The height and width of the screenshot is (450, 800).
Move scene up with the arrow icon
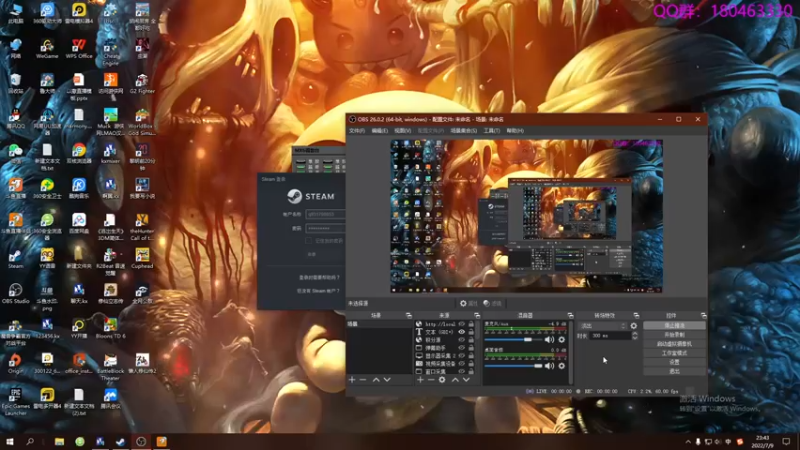pyautogui.click(x=376, y=380)
